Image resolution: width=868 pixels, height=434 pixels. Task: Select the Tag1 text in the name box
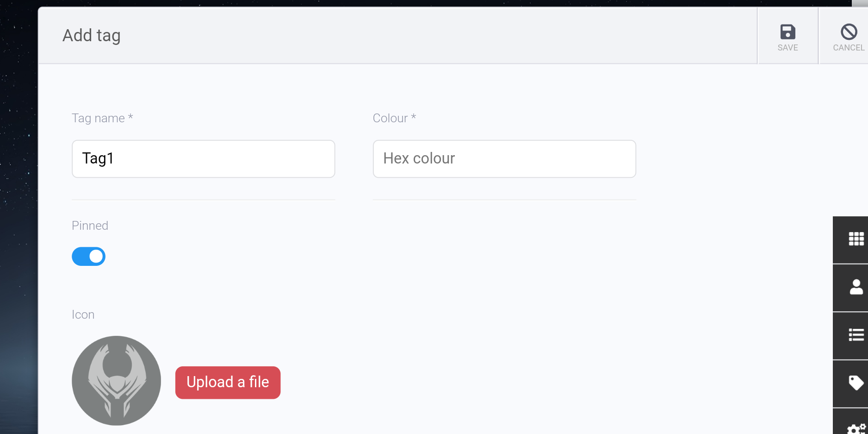pyautogui.click(x=98, y=158)
